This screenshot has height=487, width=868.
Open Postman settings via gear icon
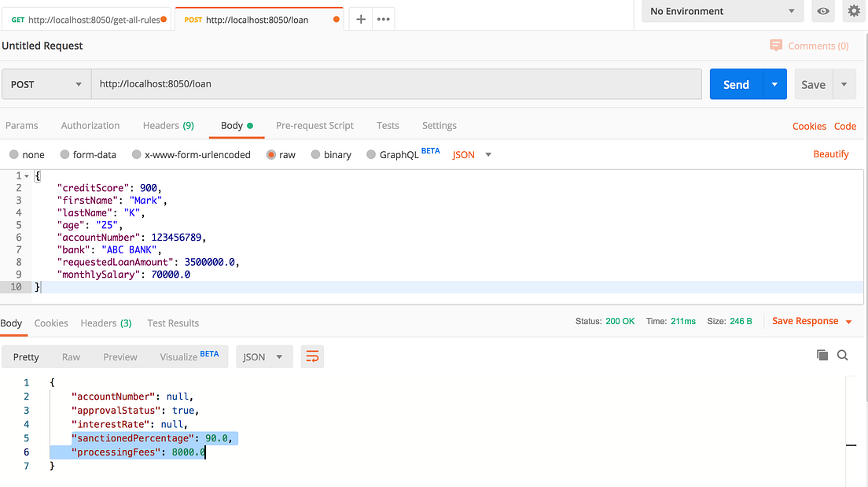[x=854, y=12]
